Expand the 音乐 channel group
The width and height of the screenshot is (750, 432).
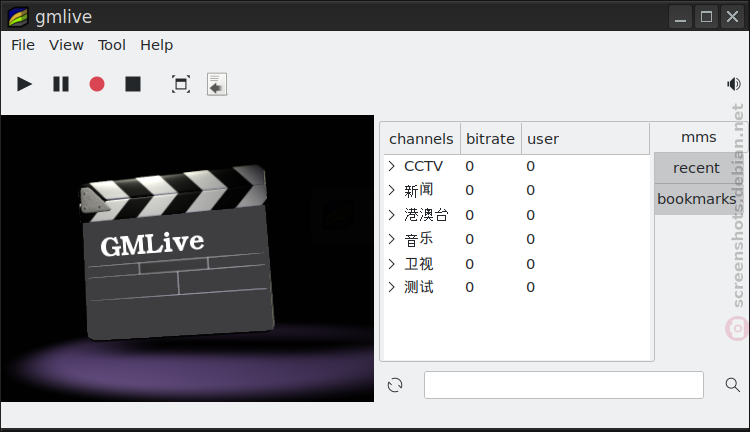coord(392,239)
